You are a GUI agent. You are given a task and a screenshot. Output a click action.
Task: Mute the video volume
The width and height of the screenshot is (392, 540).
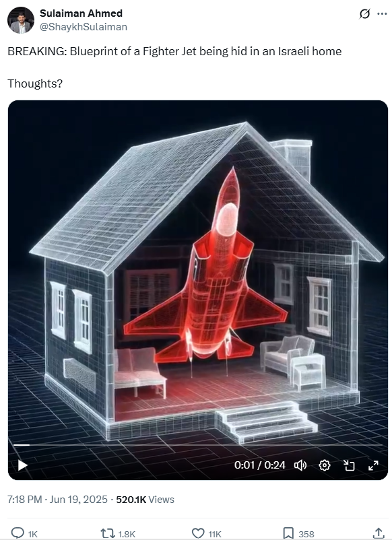[x=300, y=465]
